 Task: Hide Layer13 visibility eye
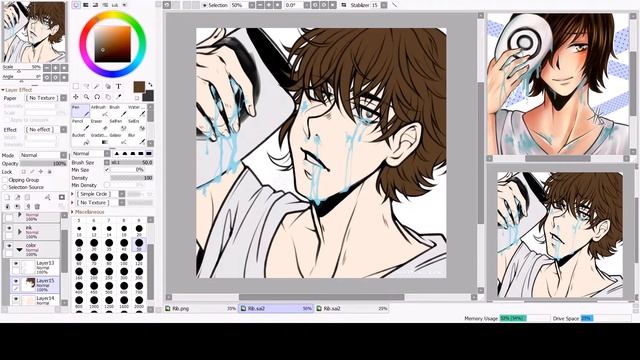point(16,264)
